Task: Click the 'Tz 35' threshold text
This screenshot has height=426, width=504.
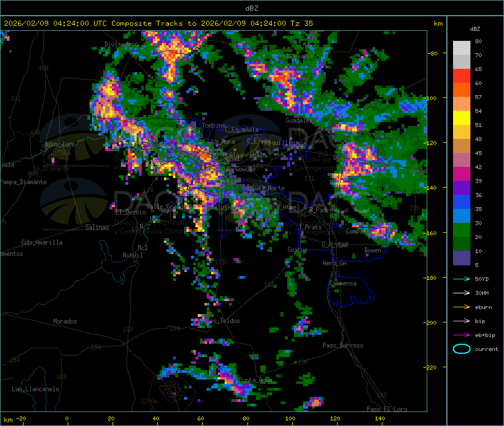Action: coord(301,24)
